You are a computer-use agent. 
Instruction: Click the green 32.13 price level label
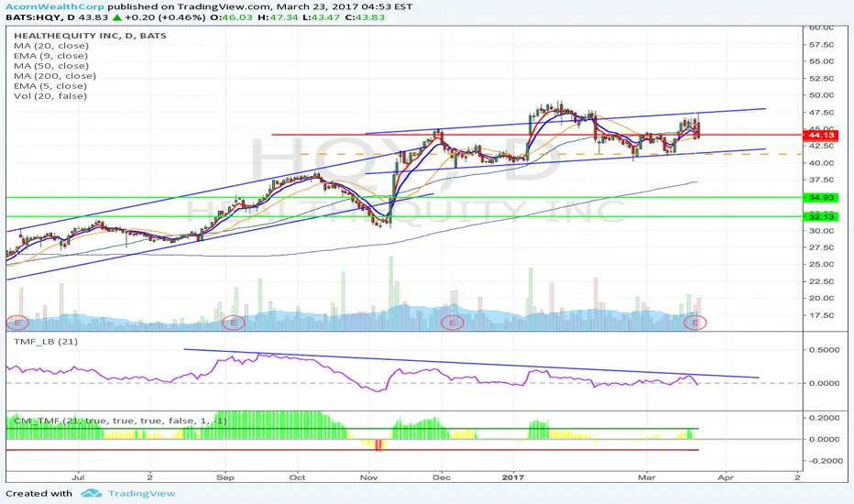pos(821,217)
